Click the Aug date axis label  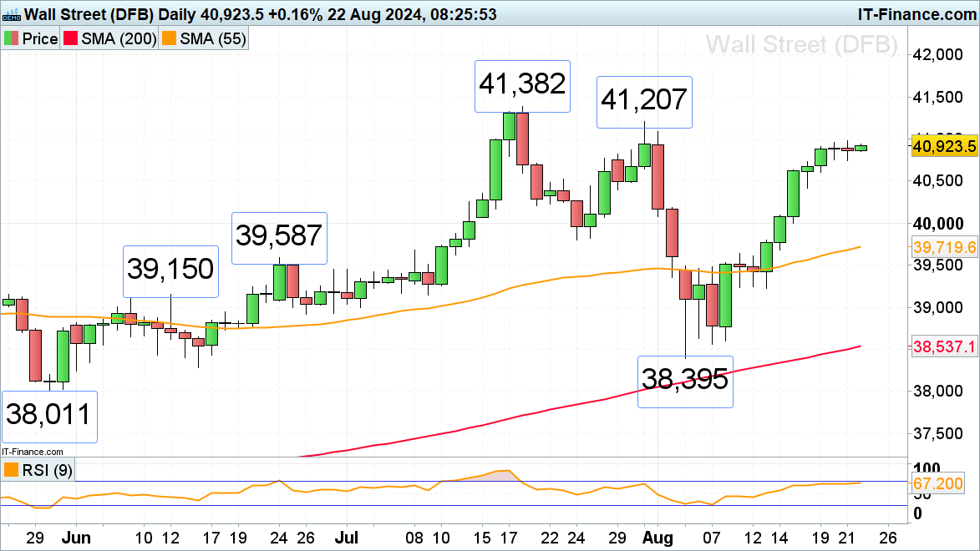tap(658, 538)
